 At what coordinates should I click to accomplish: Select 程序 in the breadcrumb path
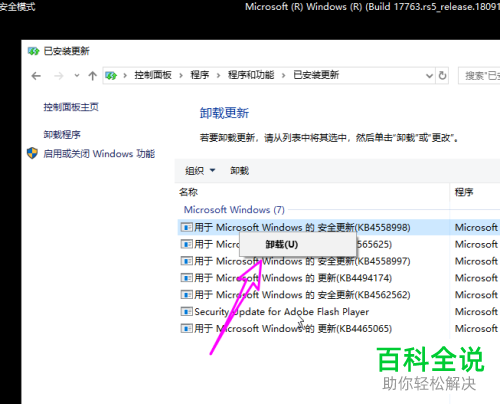click(200, 75)
